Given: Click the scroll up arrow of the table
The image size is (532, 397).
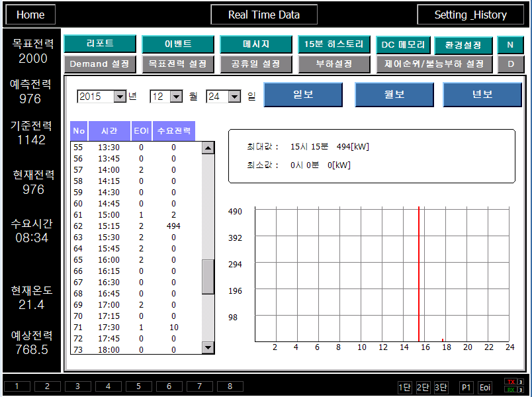Looking at the screenshot, I should (208, 148).
